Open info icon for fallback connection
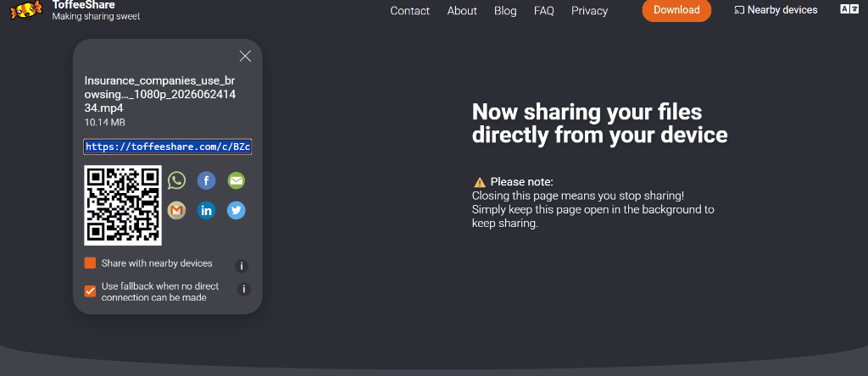Viewport: 868px width, 376px height. click(243, 289)
